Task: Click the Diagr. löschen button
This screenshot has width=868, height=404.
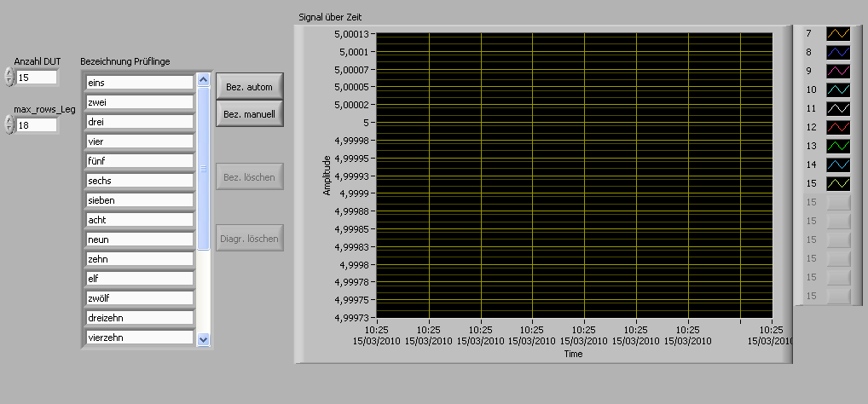Action: [x=249, y=238]
